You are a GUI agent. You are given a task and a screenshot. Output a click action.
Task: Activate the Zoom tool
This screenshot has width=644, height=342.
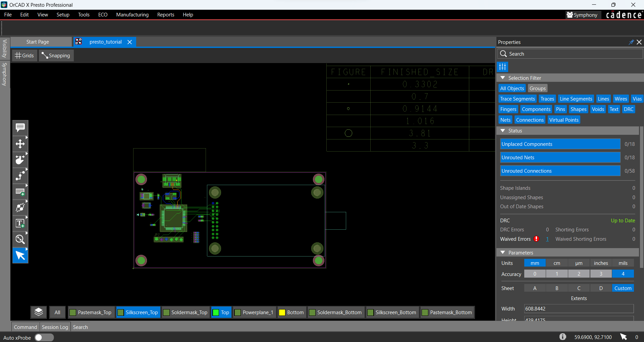pos(20,239)
